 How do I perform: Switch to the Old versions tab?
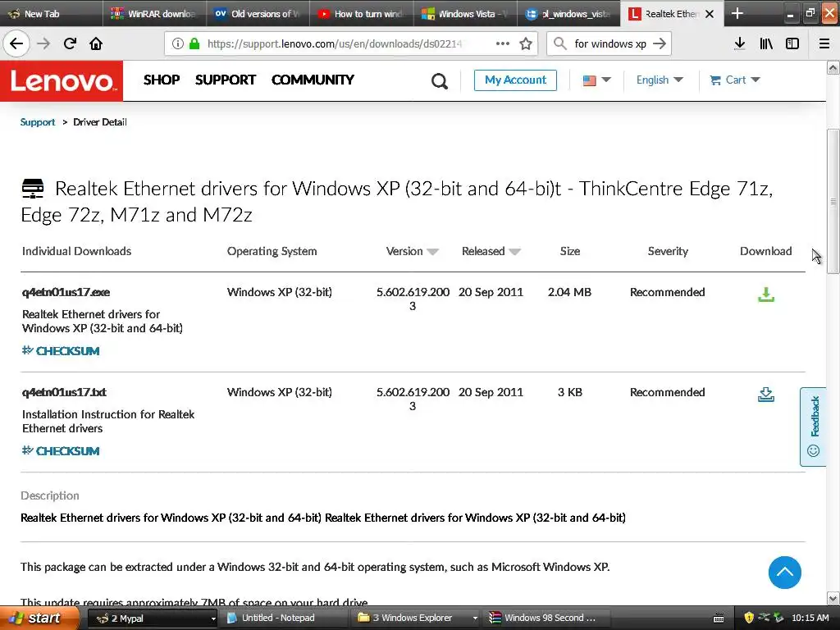tap(258, 14)
